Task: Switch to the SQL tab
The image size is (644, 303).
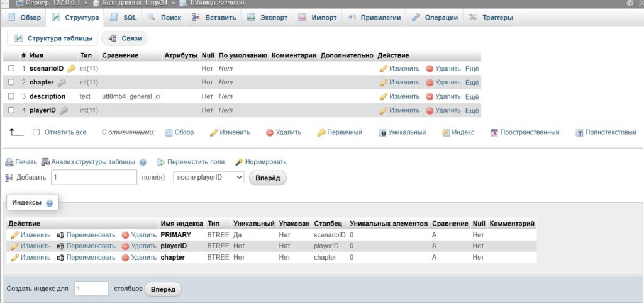Action: (124, 18)
